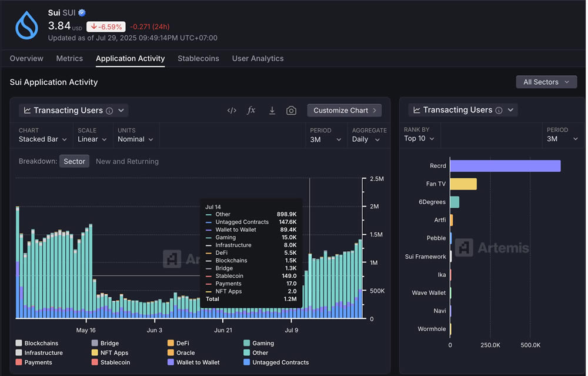Select New and Returning breakdown
This screenshot has height=376, width=588.
coord(127,161)
